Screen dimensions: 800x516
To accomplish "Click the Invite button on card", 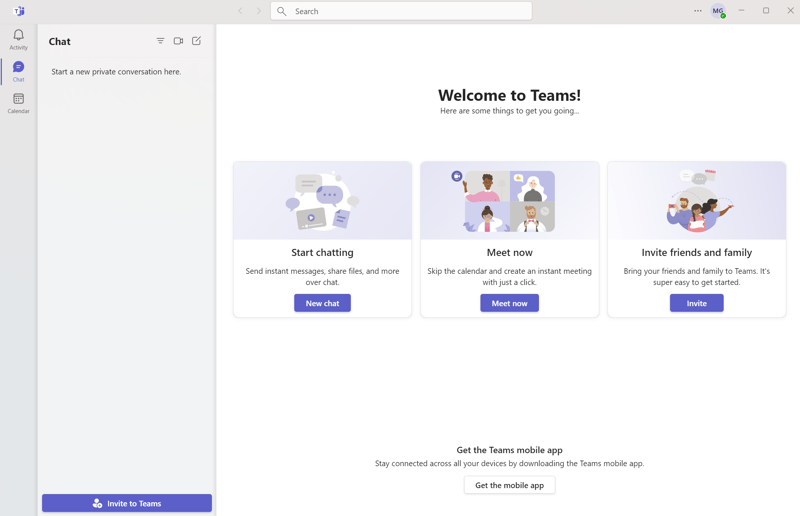I will click(696, 303).
